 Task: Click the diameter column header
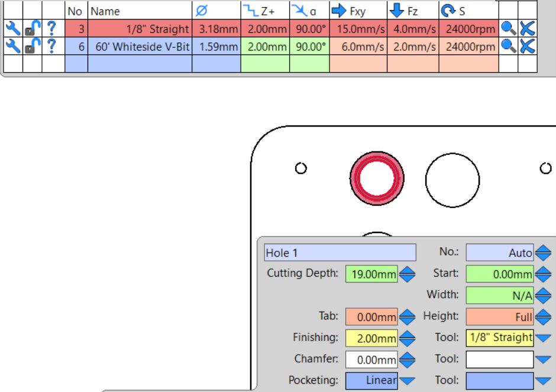(x=202, y=11)
